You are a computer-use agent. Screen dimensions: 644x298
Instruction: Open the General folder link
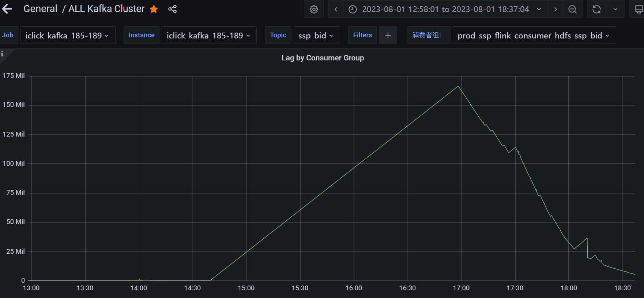pyautogui.click(x=40, y=9)
